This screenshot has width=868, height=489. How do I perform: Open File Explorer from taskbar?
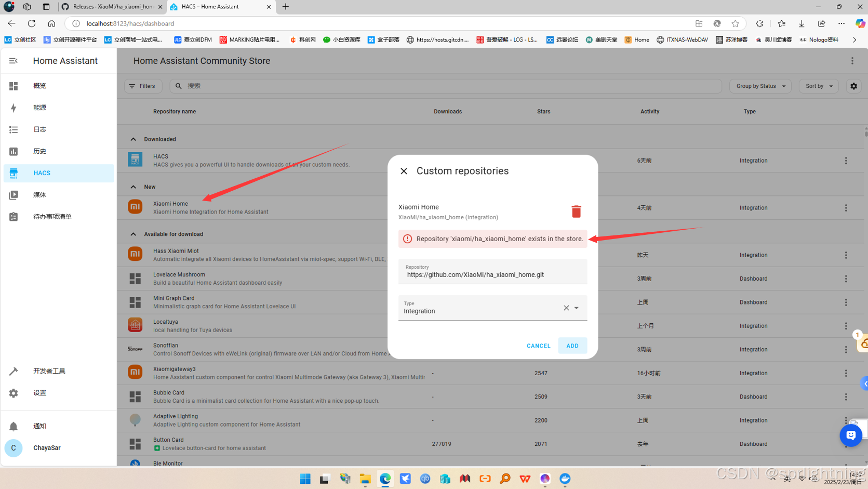(x=365, y=479)
